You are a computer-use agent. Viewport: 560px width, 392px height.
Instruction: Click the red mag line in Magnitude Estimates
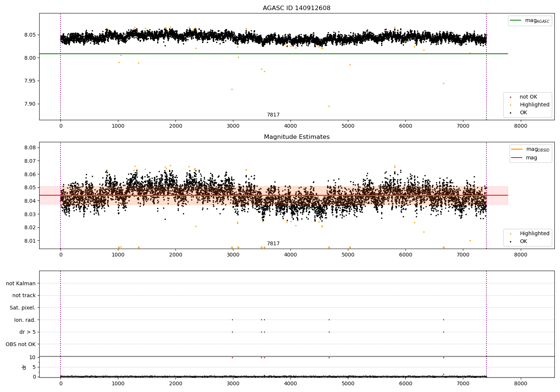pyautogui.click(x=274, y=195)
